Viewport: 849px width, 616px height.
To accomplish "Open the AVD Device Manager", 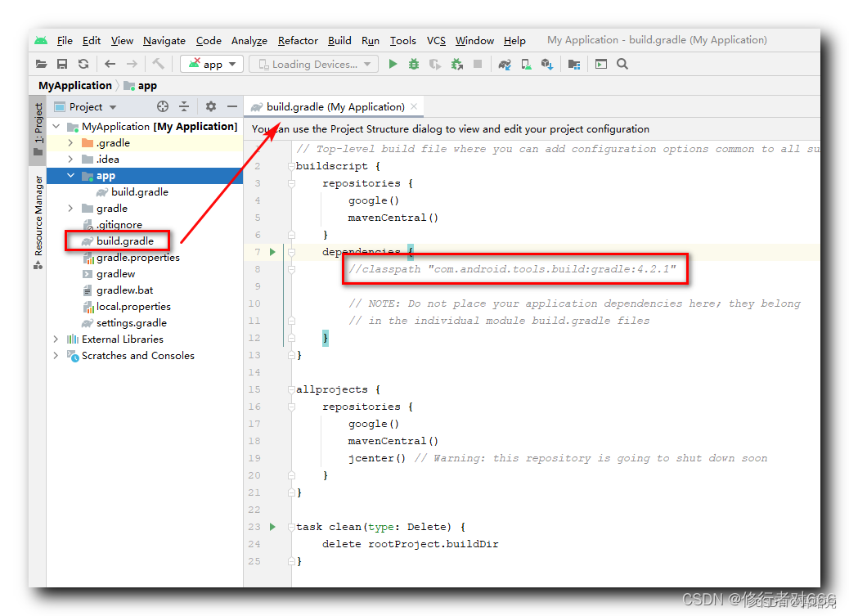I will point(526,63).
